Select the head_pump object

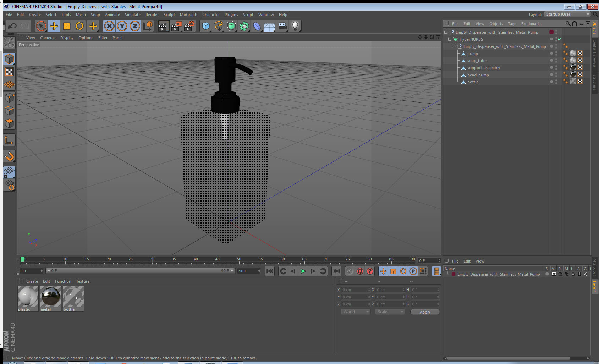[x=478, y=75]
